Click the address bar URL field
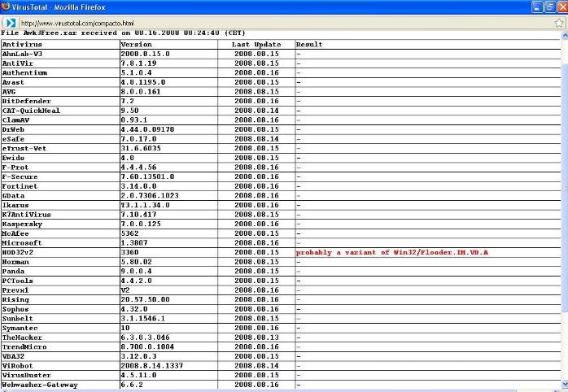The height and width of the screenshot is (392, 568). (x=286, y=23)
